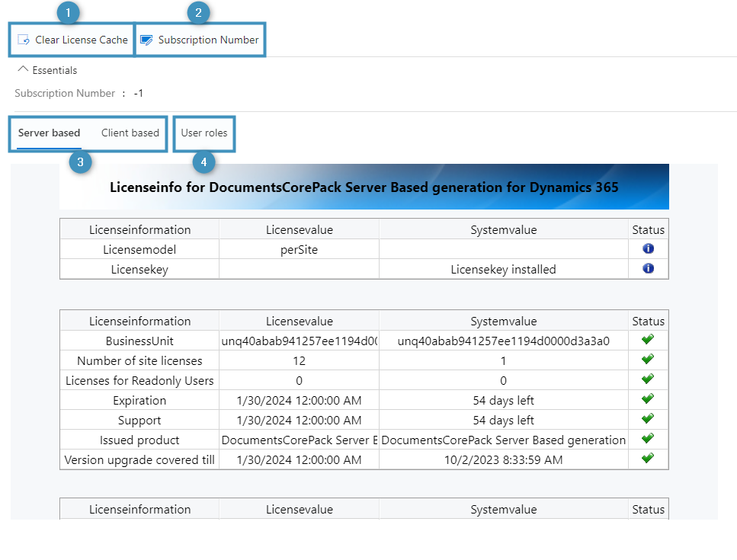Click the green checkmark in Support row

click(648, 418)
